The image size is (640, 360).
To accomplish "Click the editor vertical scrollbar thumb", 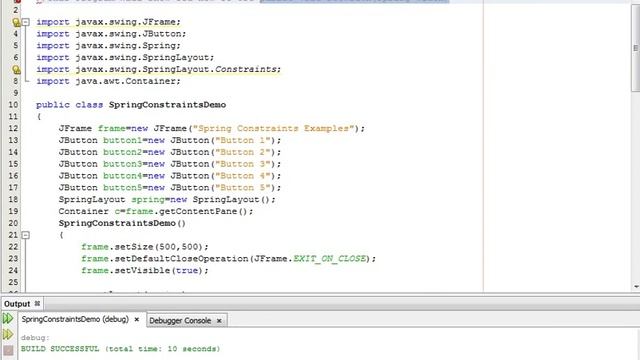I will [636, 48].
